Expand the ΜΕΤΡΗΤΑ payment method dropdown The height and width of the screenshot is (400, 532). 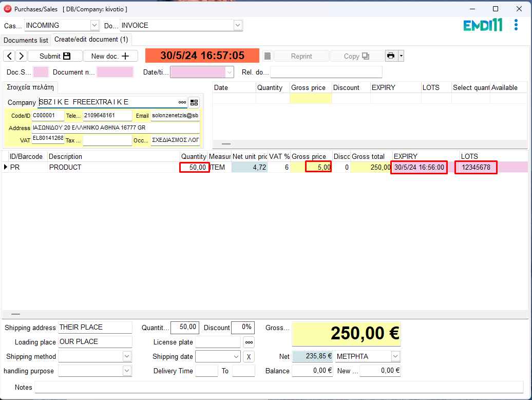[395, 356]
